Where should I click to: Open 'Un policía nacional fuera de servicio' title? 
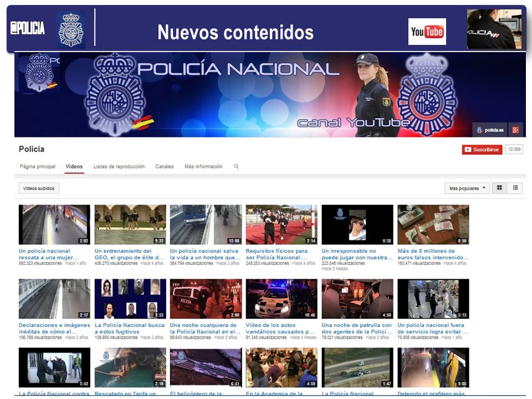(433, 329)
